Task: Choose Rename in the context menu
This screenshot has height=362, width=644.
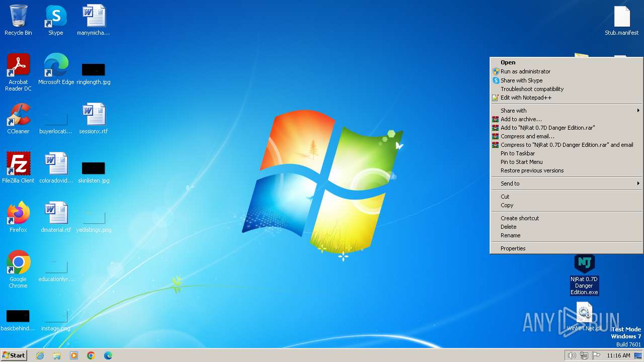Action: coord(567,235)
